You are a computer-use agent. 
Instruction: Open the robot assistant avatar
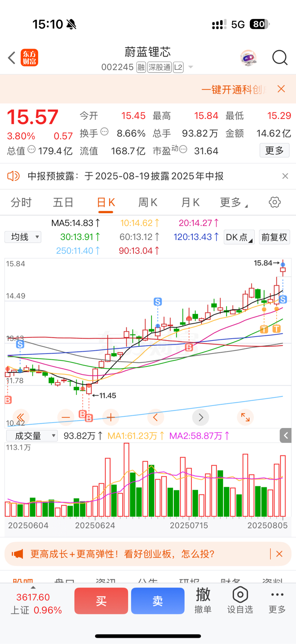pyautogui.click(x=248, y=58)
